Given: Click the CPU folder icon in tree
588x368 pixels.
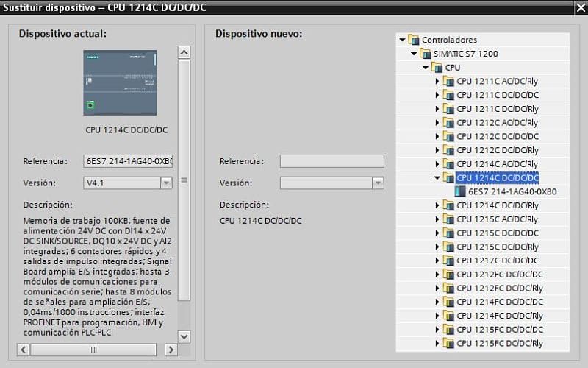Looking at the screenshot, I should click(x=437, y=67).
